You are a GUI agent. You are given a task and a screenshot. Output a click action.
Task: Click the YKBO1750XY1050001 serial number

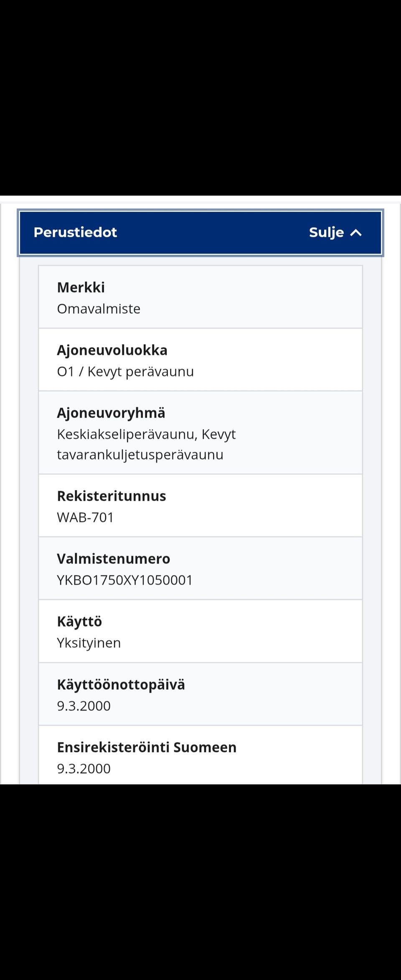click(x=125, y=580)
